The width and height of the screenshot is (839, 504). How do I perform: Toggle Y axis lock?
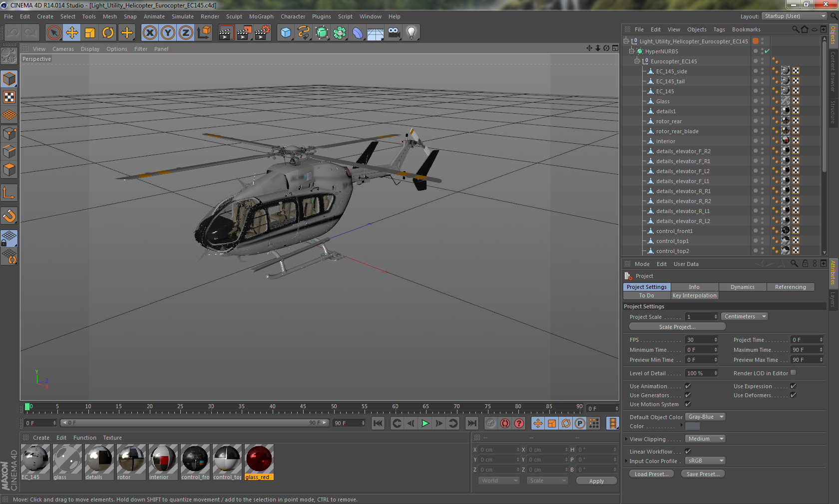click(168, 33)
